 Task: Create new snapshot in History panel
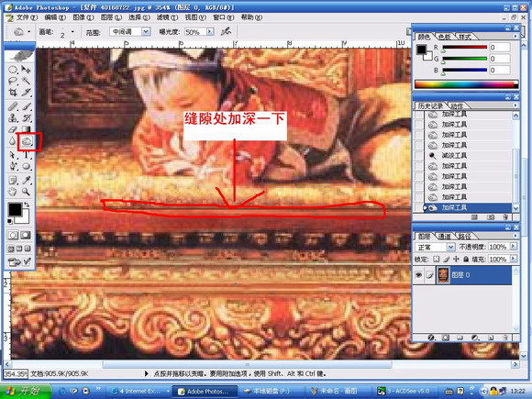pos(491,217)
